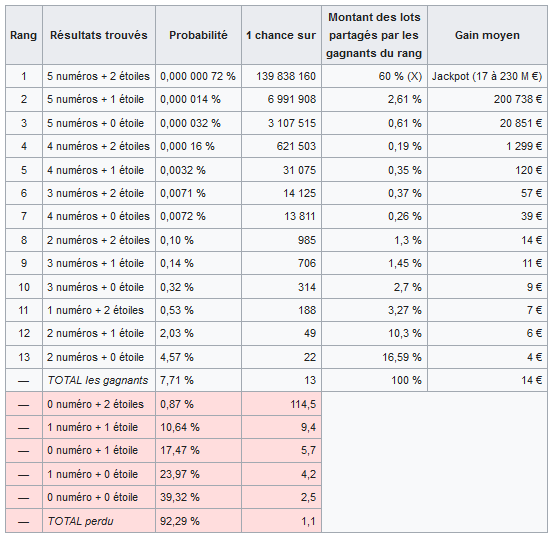The height and width of the screenshot is (543, 555).
Task: Click the "TOTAL les gagnants" row label
Action: (x=99, y=380)
